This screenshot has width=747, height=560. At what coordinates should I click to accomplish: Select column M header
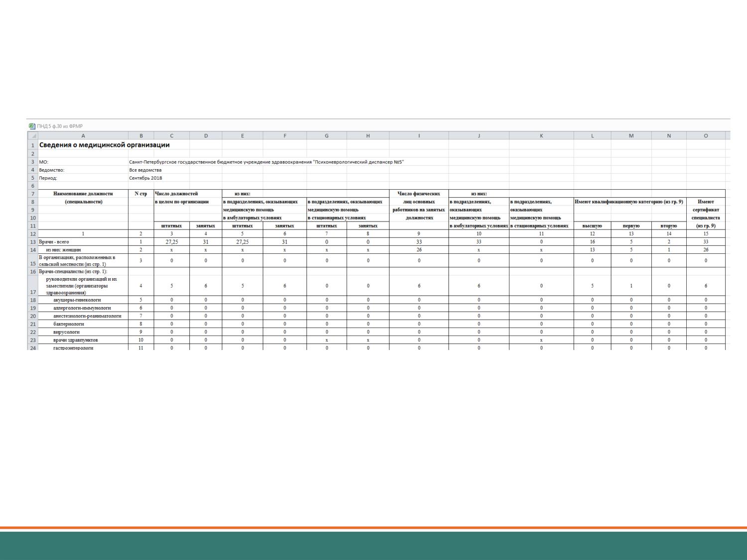coord(631,135)
